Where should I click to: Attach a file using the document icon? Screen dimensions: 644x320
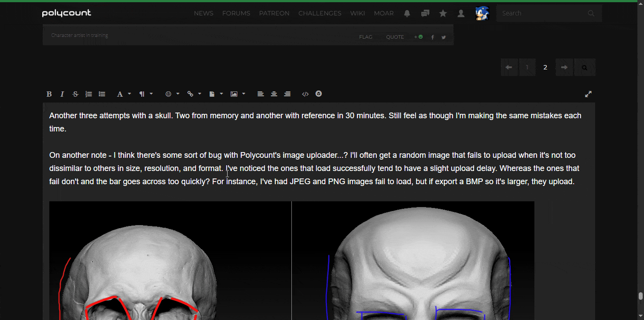coord(212,94)
